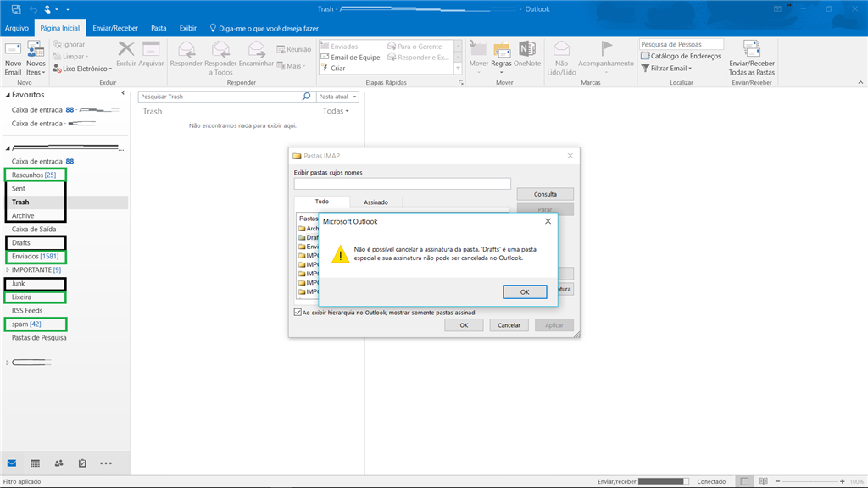Click the Exibir pastas cujos nomes field

(x=403, y=184)
